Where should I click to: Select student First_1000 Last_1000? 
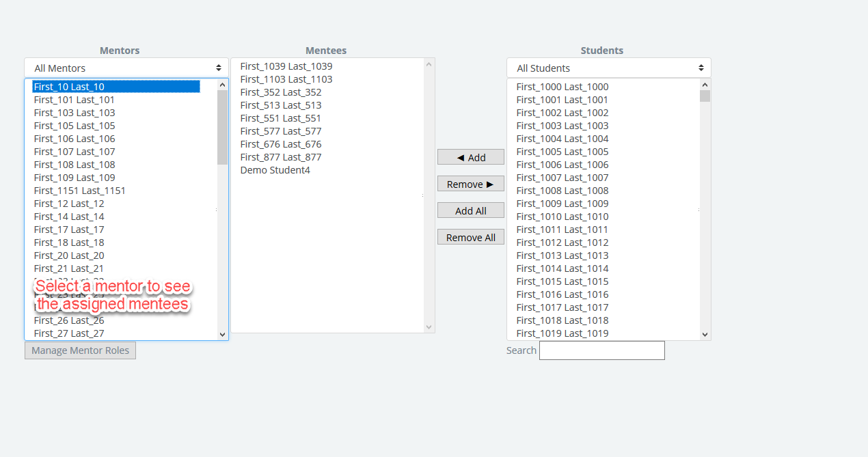562,87
